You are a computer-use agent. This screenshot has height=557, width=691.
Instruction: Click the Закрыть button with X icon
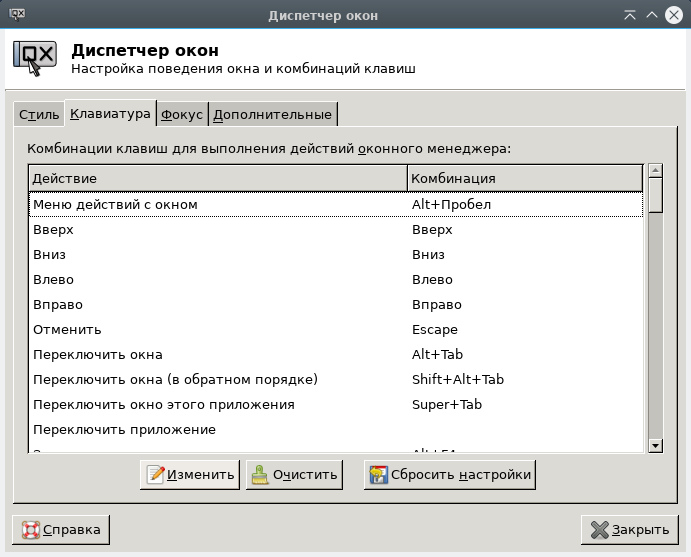pyautogui.click(x=629, y=529)
